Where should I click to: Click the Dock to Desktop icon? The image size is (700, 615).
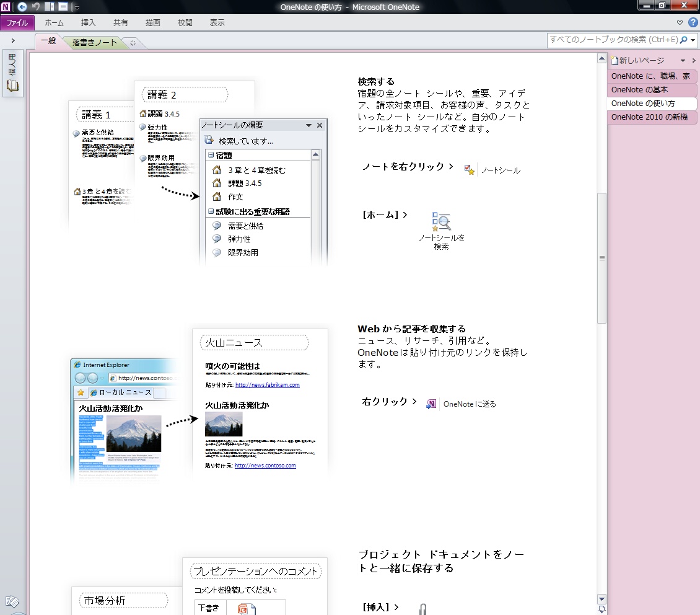50,7
